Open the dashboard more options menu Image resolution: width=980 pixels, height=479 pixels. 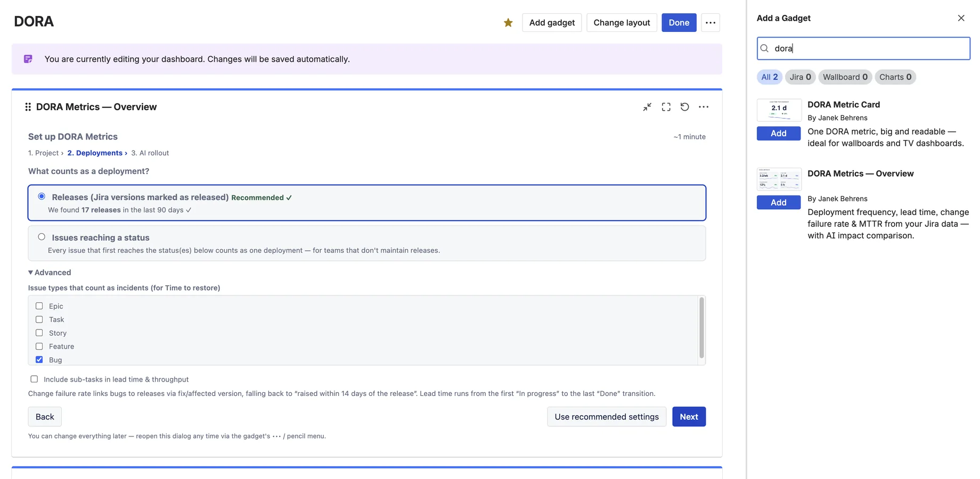tap(710, 22)
